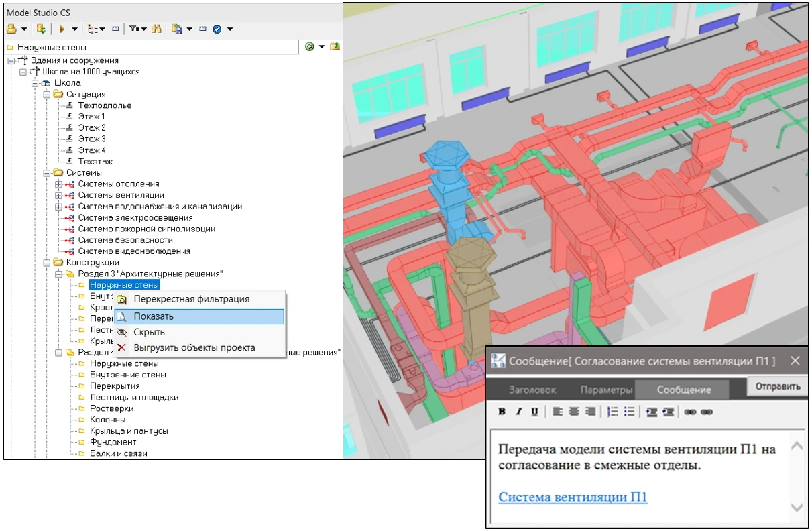This screenshot has width=812, height=531.
Task: Center-align the message text
Action: tap(574, 412)
